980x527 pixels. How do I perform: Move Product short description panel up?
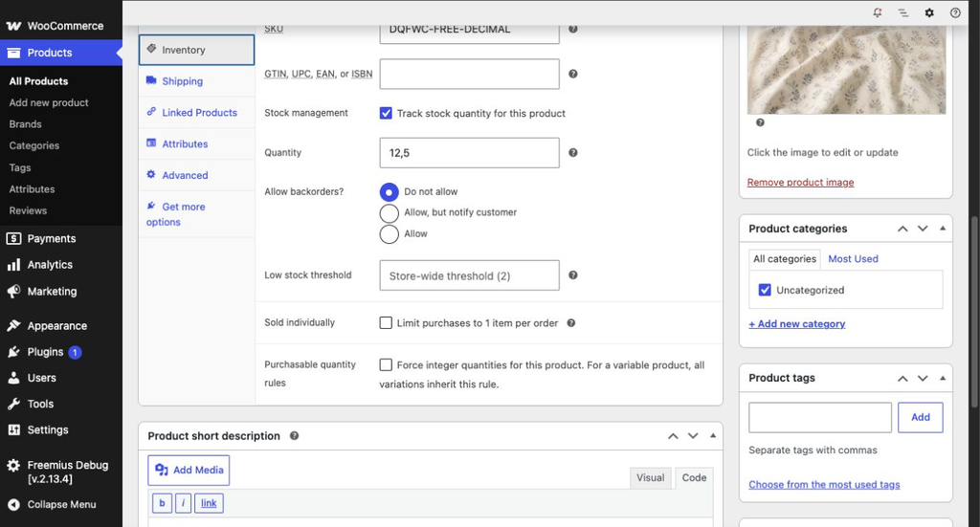[x=673, y=436]
